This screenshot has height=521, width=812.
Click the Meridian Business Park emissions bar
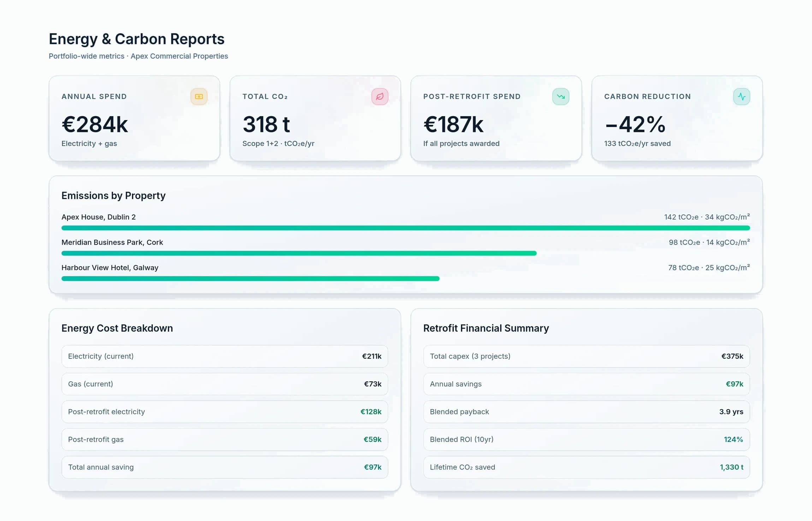pyautogui.click(x=299, y=253)
